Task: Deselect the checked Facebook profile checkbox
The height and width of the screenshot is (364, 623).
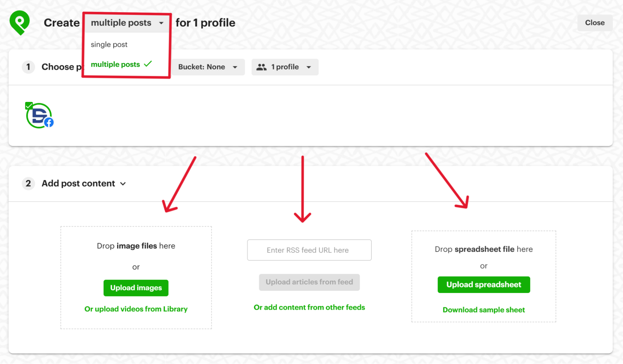Action: 29,106
